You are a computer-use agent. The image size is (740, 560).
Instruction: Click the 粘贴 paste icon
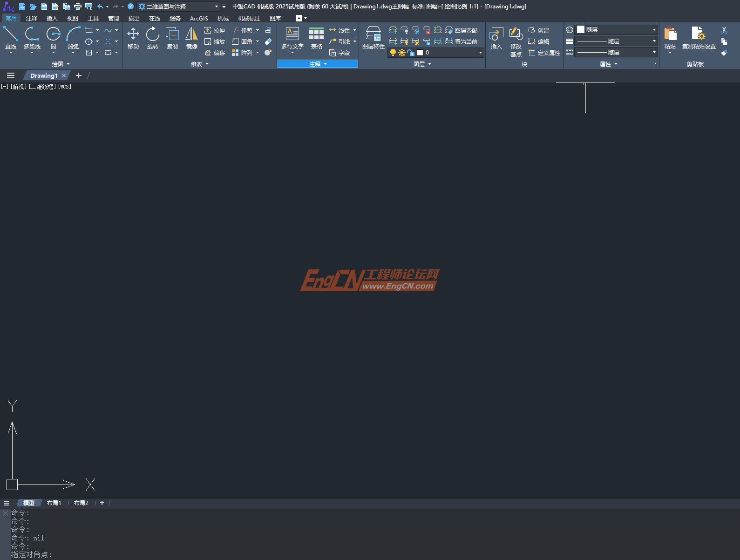point(670,37)
